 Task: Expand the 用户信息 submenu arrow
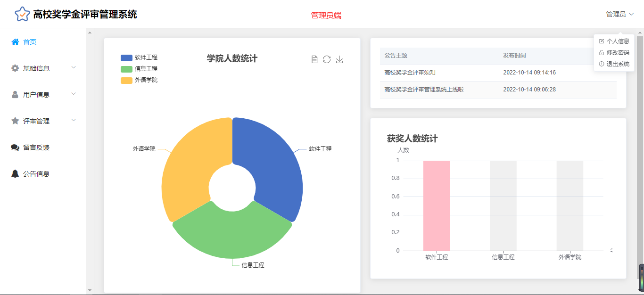coord(74,94)
